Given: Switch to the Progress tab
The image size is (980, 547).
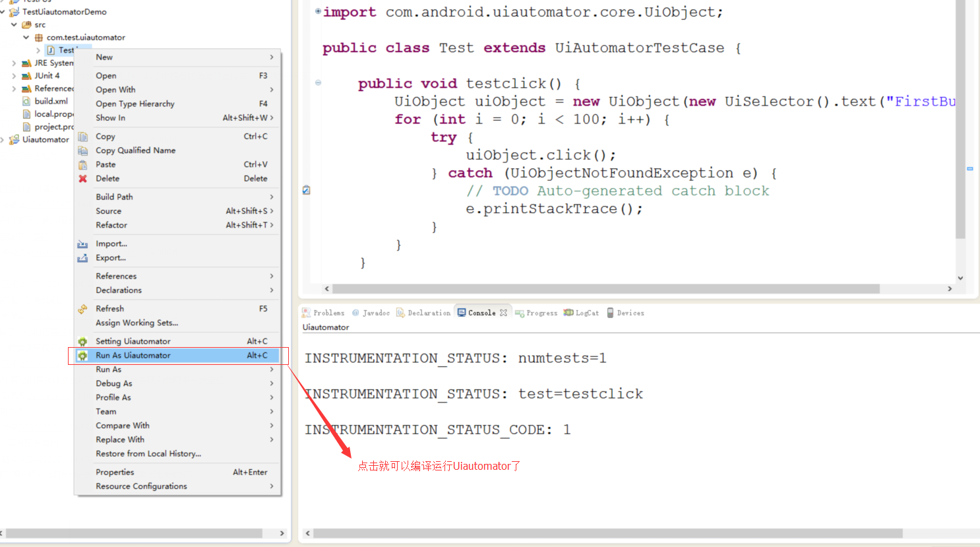Looking at the screenshot, I should point(536,313).
